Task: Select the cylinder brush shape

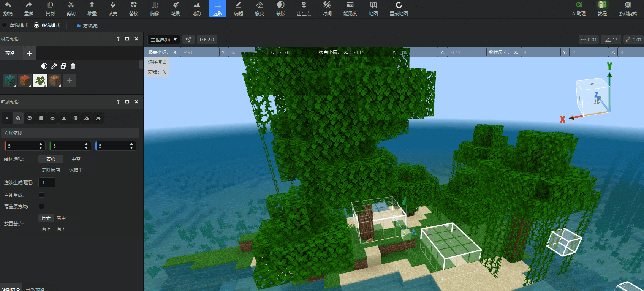Action: [x=41, y=118]
